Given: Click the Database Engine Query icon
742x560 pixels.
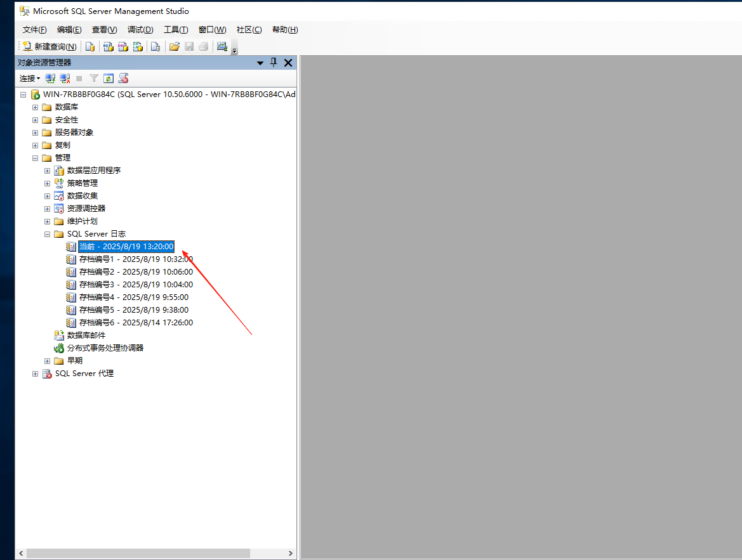Looking at the screenshot, I should coord(90,46).
